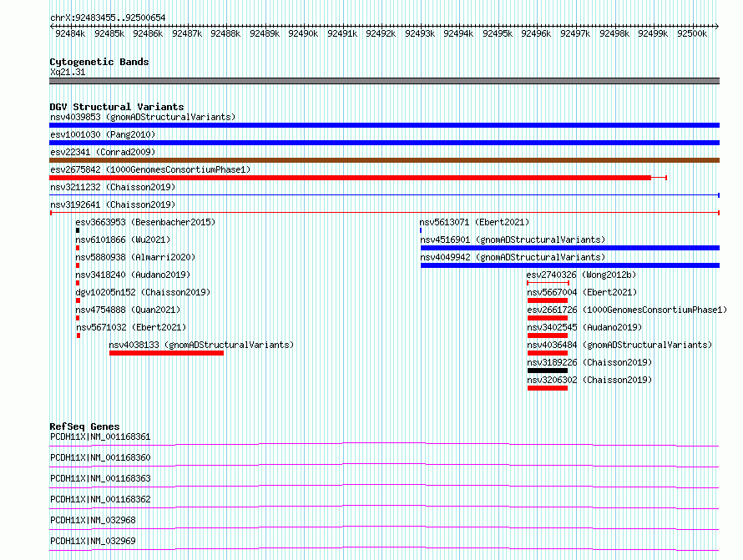Open dgv10205n152 (Chaisson2019) variant label

point(143,292)
